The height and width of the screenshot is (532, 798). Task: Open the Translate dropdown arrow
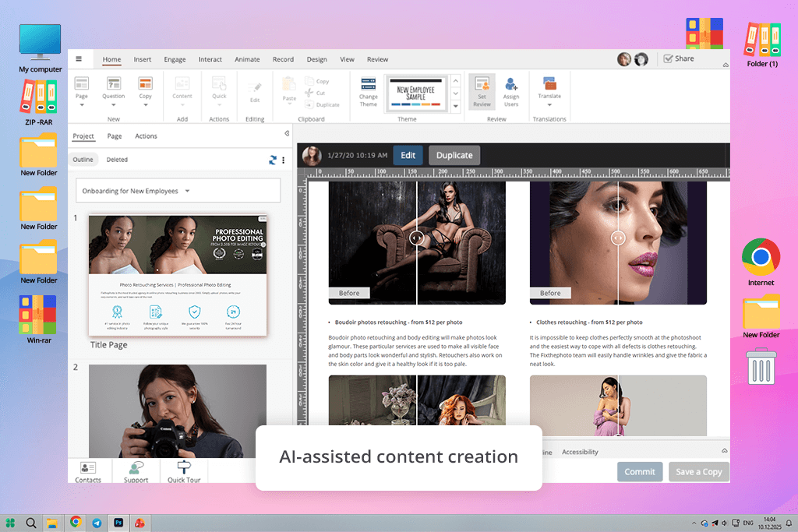pos(549,105)
